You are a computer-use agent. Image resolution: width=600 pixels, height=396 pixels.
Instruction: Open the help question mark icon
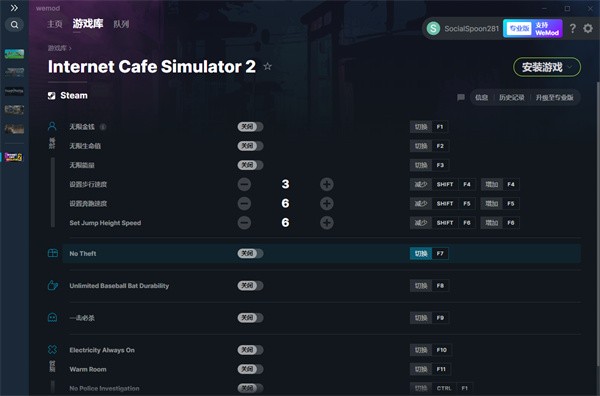point(572,28)
